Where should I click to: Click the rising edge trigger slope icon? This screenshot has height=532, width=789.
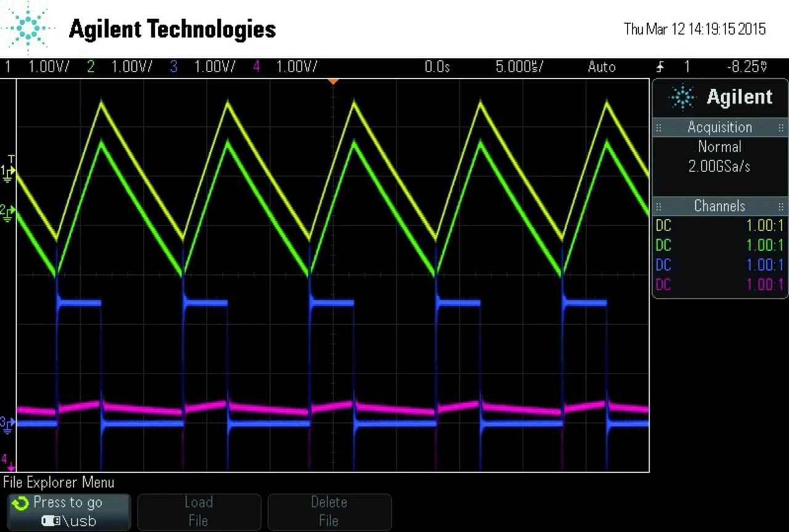coord(661,67)
